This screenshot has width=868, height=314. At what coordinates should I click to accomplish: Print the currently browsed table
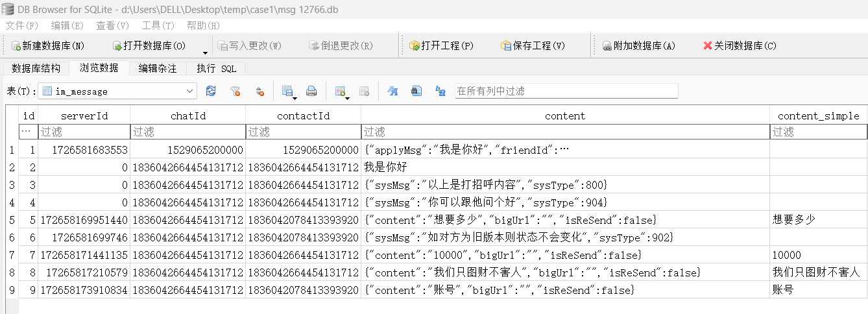pos(311,91)
